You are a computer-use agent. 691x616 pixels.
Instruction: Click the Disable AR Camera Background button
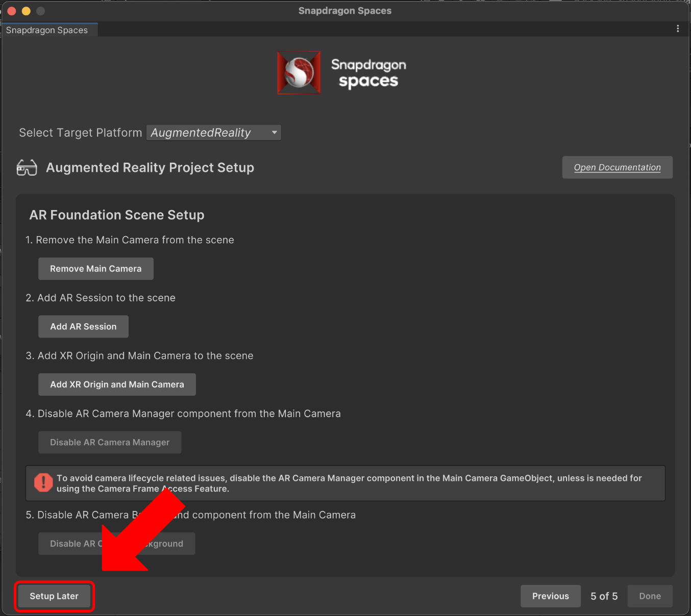[x=117, y=544]
